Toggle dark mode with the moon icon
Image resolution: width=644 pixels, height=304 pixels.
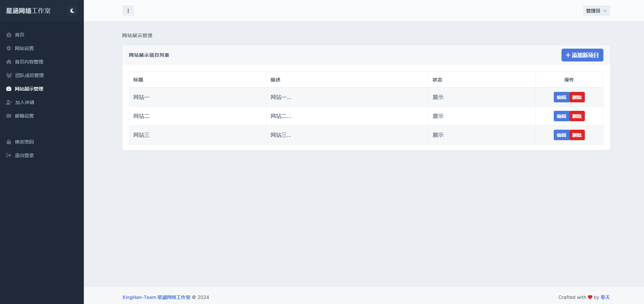click(72, 11)
